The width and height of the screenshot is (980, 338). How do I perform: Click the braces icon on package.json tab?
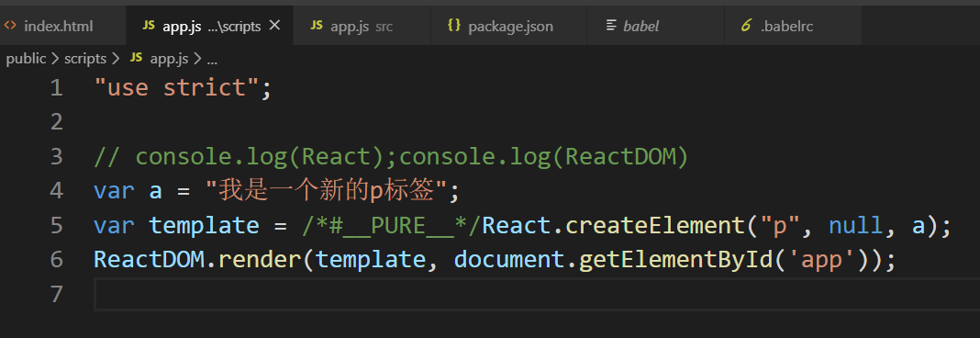coord(454,26)
